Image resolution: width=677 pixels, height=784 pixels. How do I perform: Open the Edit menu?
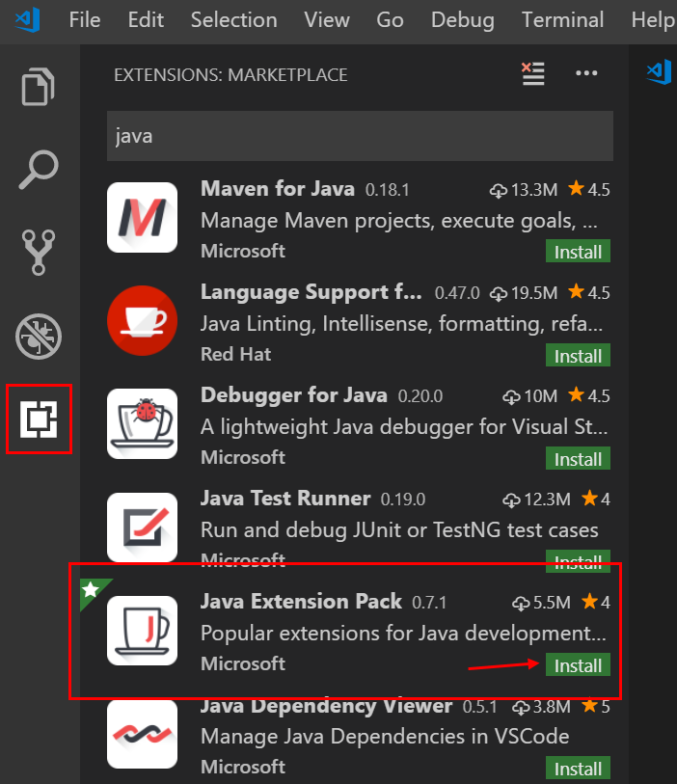point(146,20)
